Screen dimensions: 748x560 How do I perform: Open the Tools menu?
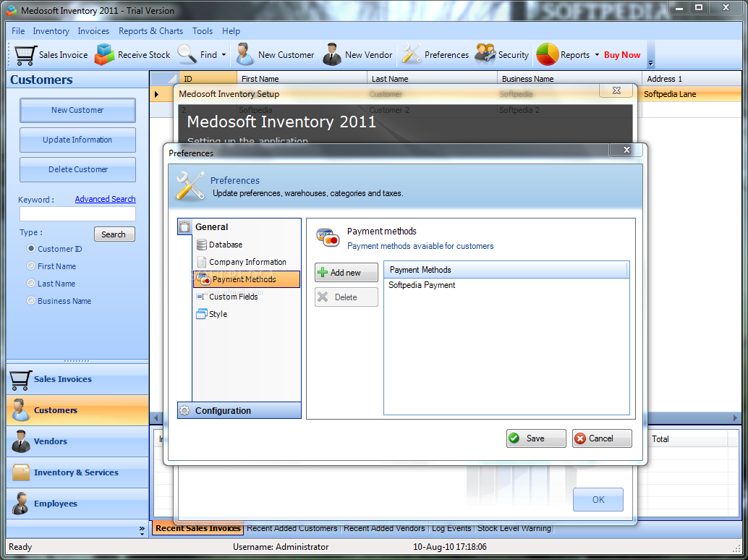[203, 31]
